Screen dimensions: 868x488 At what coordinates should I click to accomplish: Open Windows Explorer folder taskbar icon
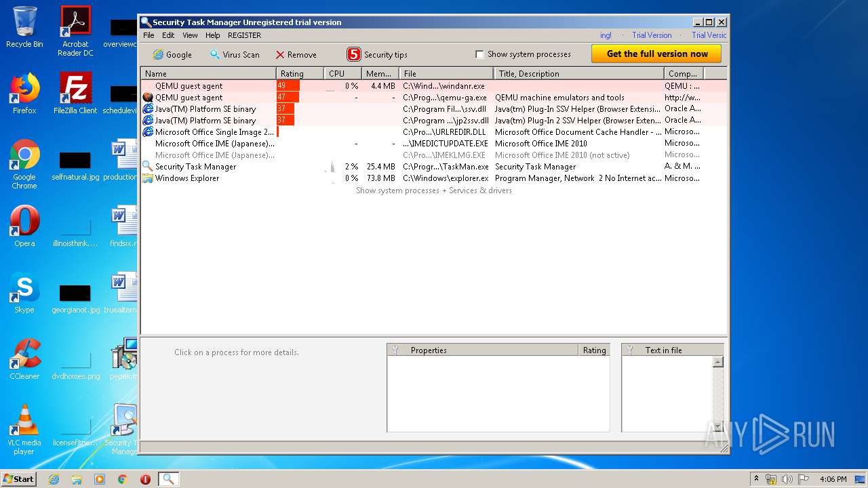coord(77,479)
